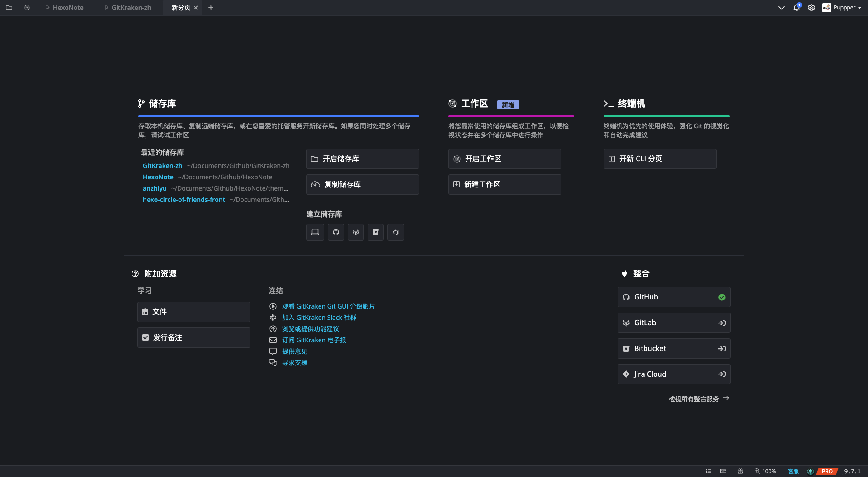Connect the Bitbucket integration
868x477 pixels.
tap(674, 349)
